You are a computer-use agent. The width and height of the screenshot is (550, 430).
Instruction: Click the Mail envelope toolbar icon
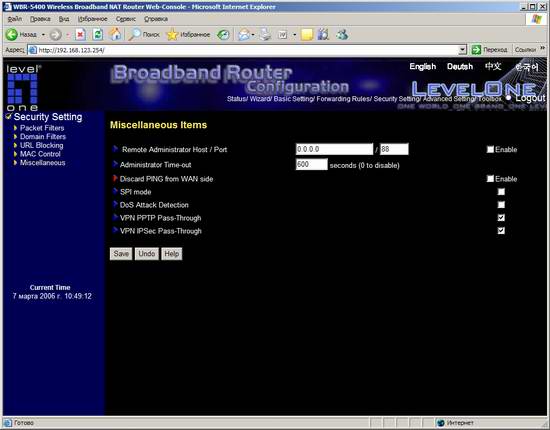[x=243, y=34]
